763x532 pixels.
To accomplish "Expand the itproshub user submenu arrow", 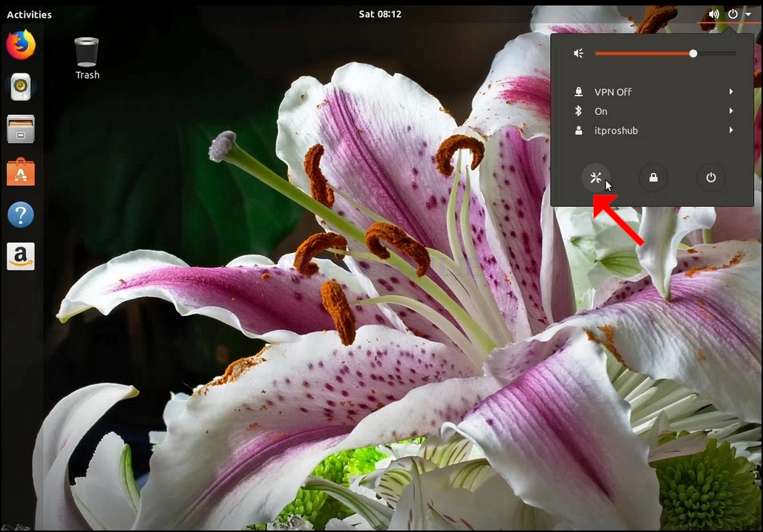I will click(x=731, y=131).
